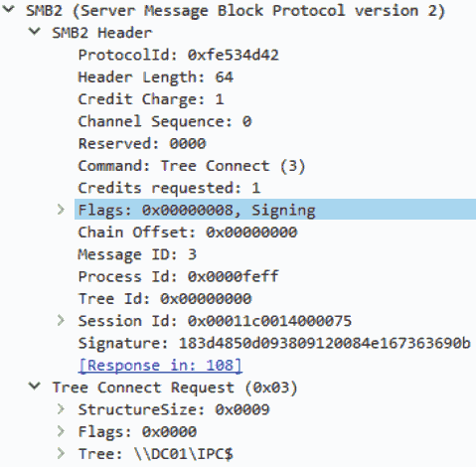Select the Signature field row
Image resolution: width=476 pixels, height=467 pixels.
[x=274, y=343]
